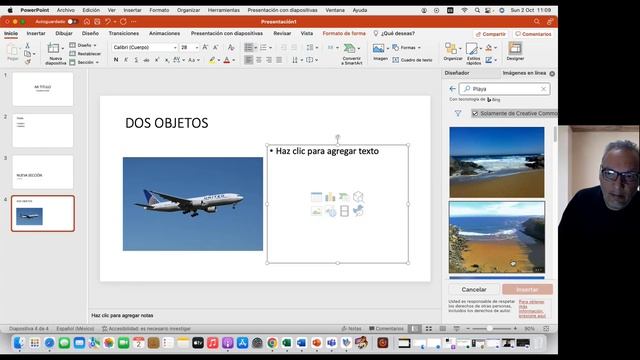Click the red font color A
Viewport: 640px width, 360px height.
coord(227,60)
